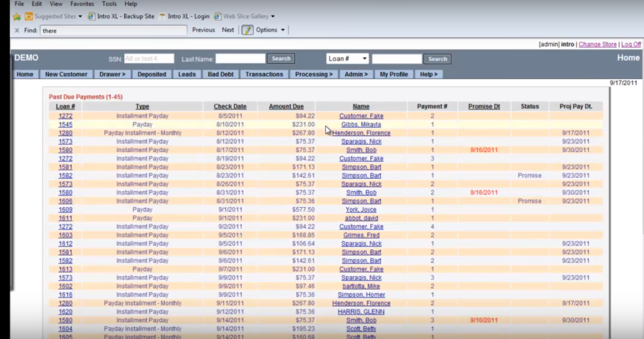Open the Favorites menu
The width and height of the screenshot is (644, 339).
coord(82,4)
